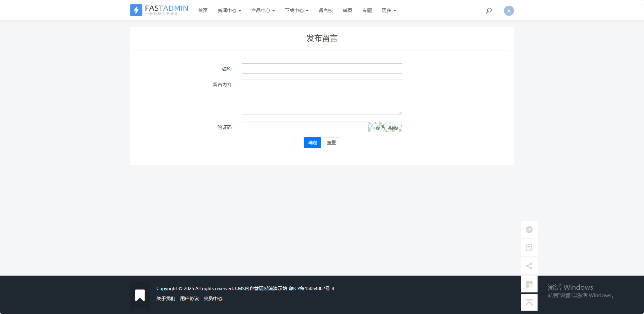Expand the 产品中心 dropdown menu
The image size is (644, 314).
(x=263, y=11)
